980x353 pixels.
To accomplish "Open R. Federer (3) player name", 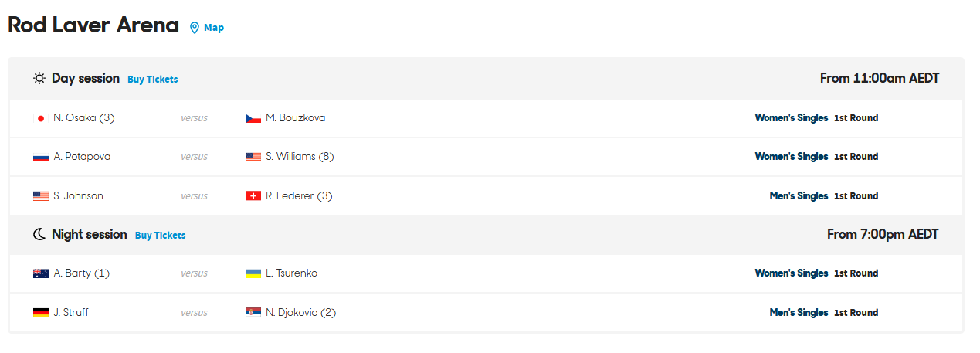I will [x=299, y=196].
